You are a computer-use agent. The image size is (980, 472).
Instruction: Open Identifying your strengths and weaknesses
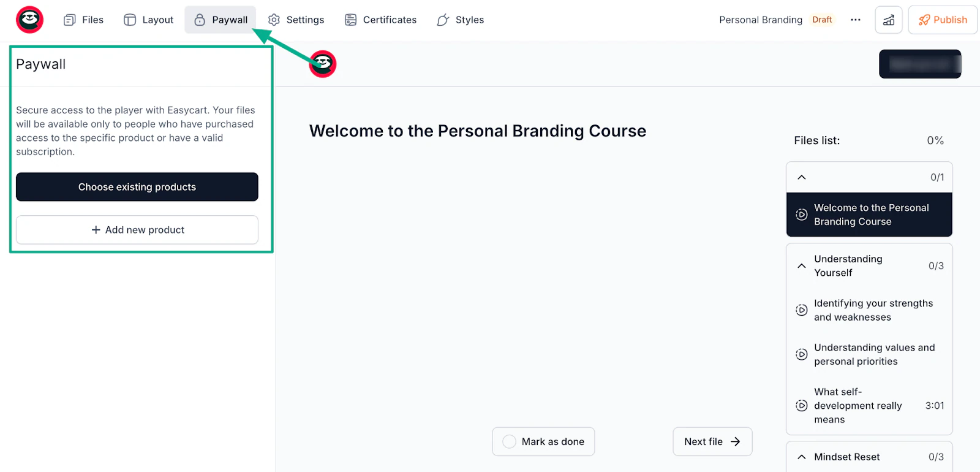point(869,310)
